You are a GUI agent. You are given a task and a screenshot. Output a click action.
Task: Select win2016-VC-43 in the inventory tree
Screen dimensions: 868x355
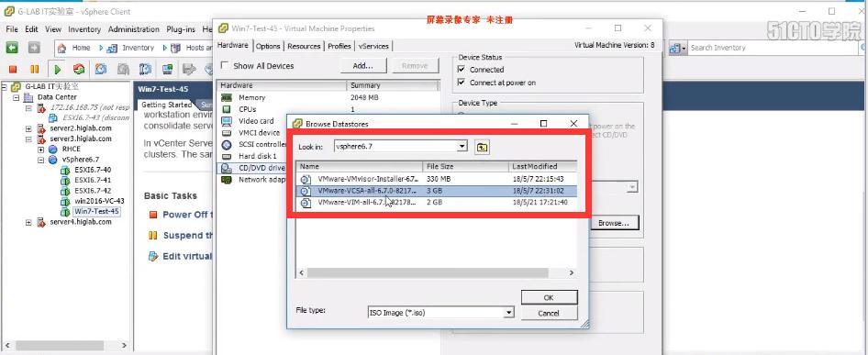(99, 201)
